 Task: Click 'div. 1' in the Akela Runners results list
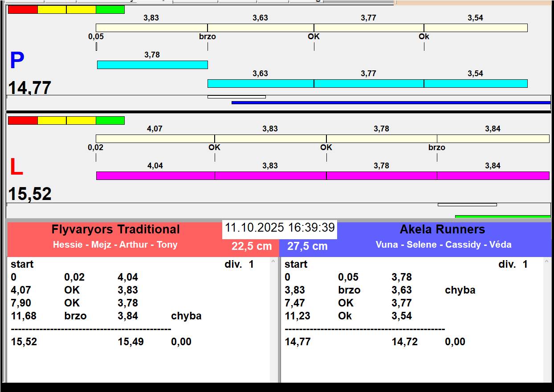pyautogui.click(x=513, y=264)
